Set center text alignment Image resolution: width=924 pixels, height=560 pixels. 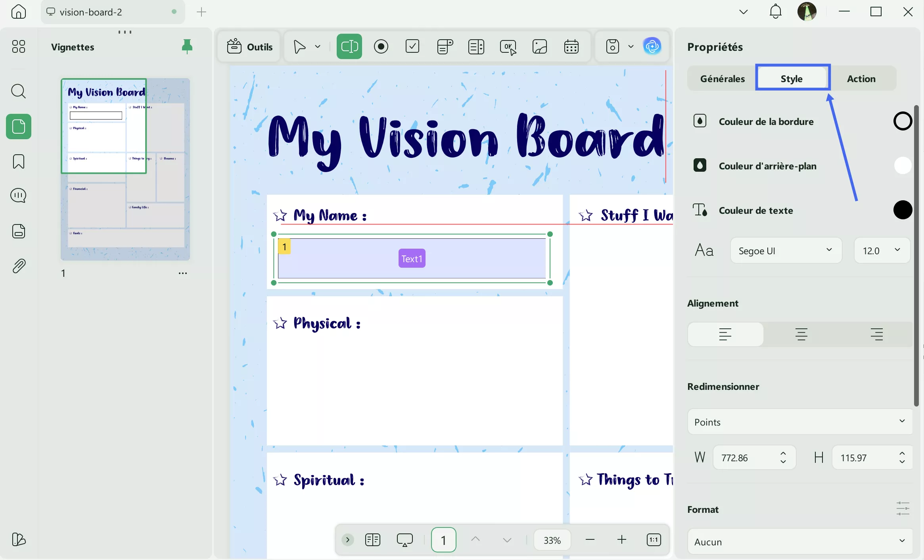[801, 334]
